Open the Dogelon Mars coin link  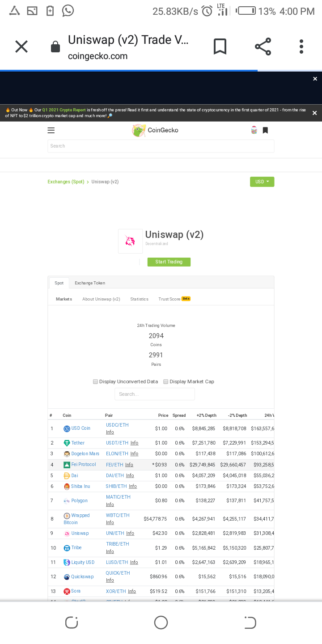pyautogui.click(x=85, y=453)
